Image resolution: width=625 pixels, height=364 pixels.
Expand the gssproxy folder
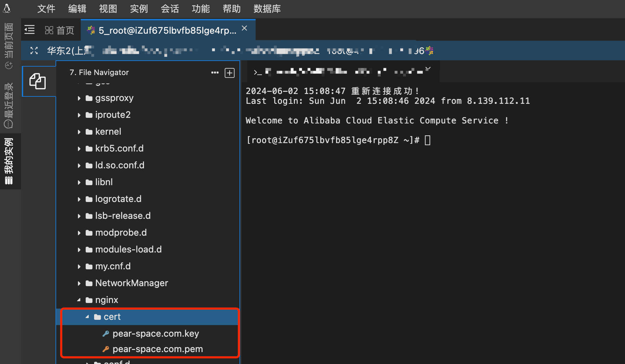(x=79, y=98)
